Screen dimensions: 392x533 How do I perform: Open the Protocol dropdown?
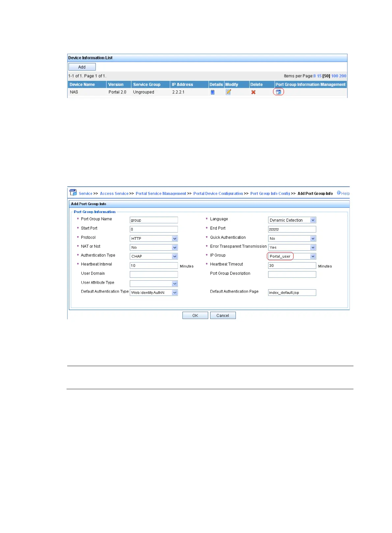(x=154, y=238)
